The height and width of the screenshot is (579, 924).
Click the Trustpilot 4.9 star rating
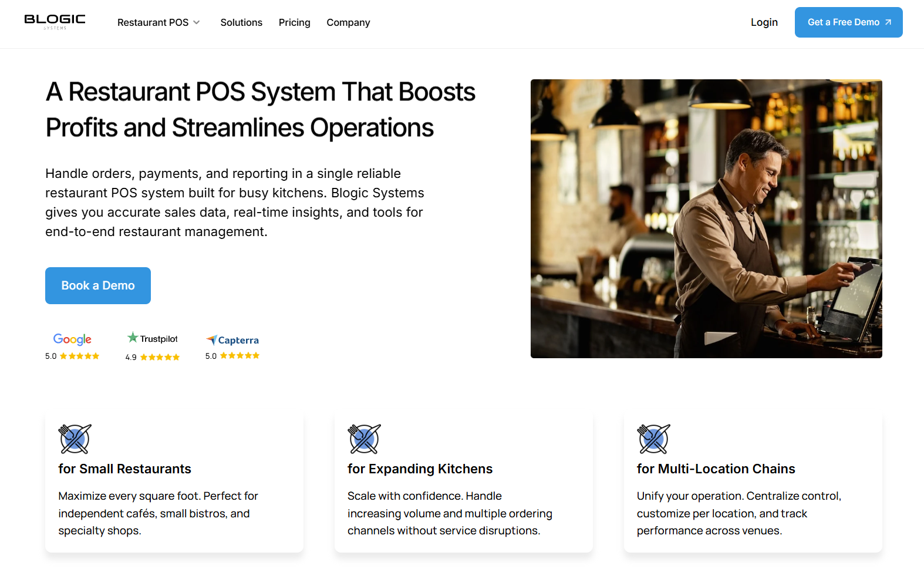tap(160, 357)
